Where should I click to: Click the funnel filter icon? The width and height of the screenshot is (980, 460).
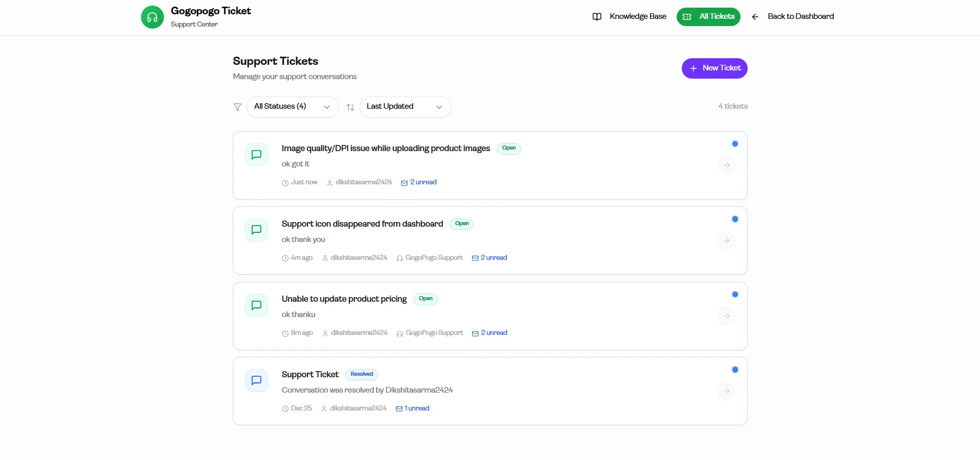(x=237, y=107)
